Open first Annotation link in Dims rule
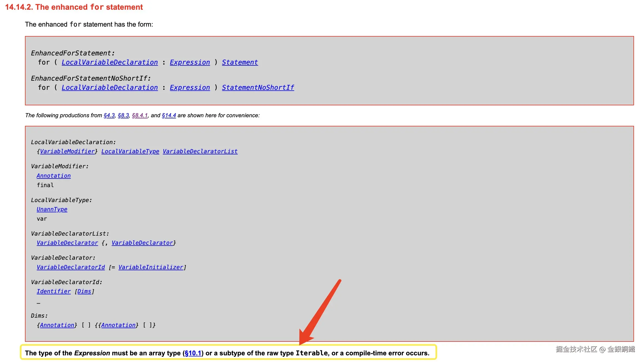The image size is (644, 362). click(57, 325)
